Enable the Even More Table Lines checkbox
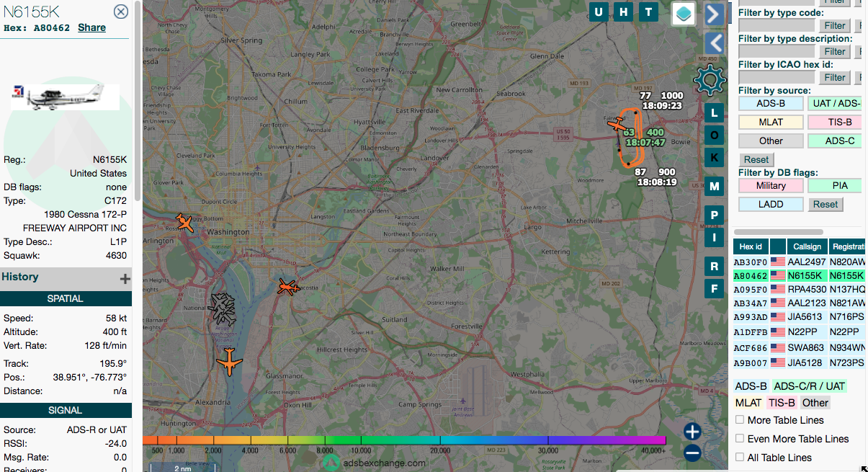Viewport: 868px width, 472px height. tap(740, 438)
